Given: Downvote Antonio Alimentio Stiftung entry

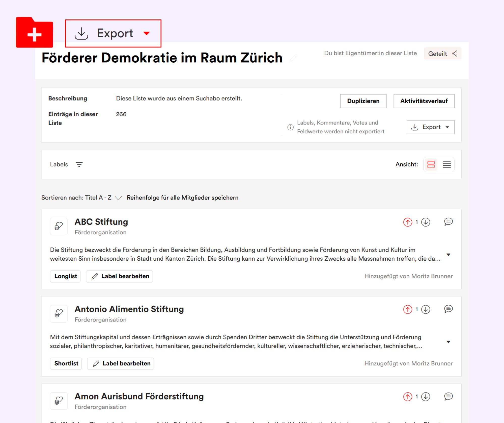Looking at the screenshot, I should point(426,309).
